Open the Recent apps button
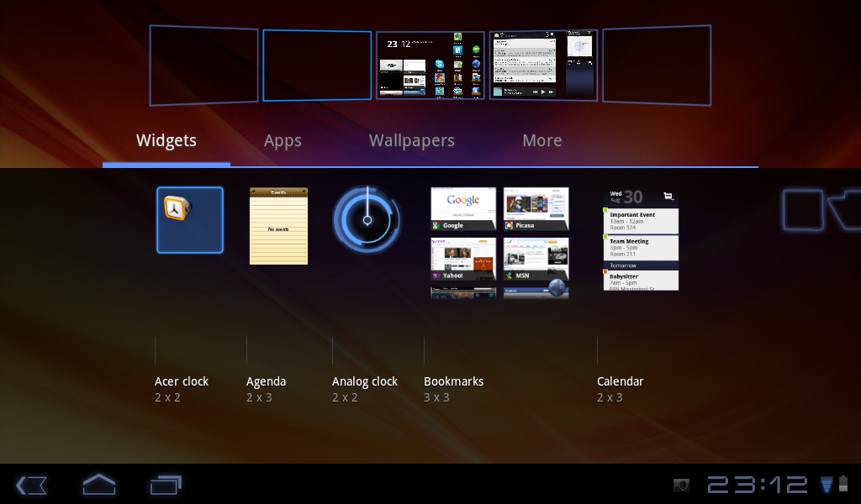Image resolution: width=861 pixels, height=504 pixels. (x=166, y=485)
